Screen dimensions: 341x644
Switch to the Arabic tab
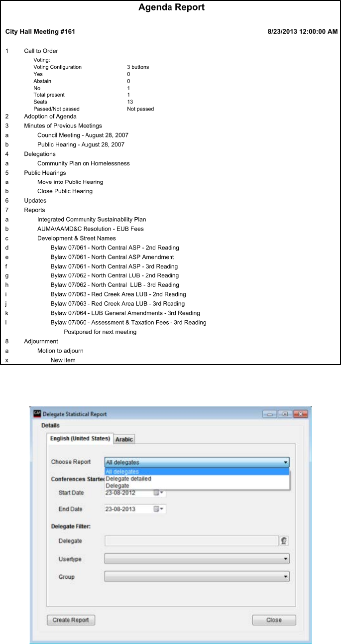coord(124,439)
